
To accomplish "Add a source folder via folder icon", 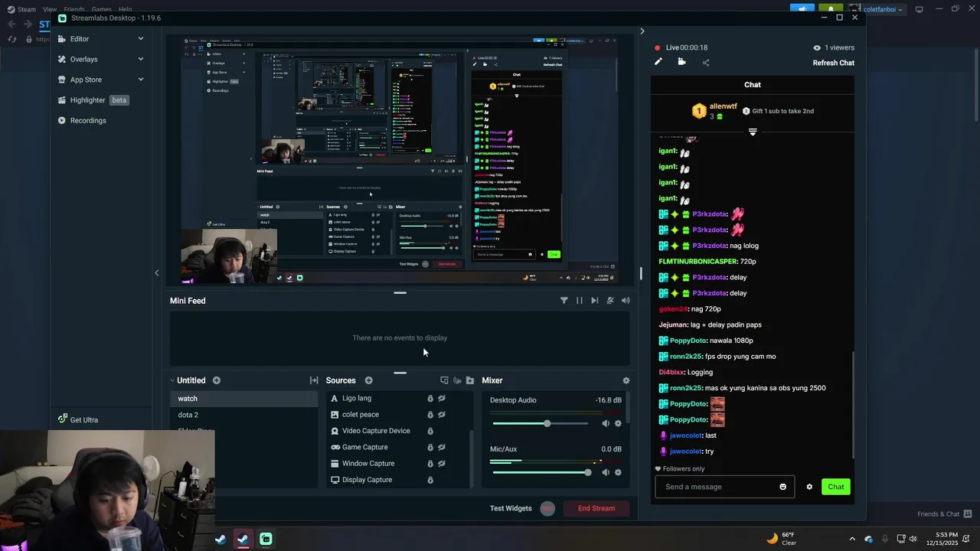I will point(470,380).
